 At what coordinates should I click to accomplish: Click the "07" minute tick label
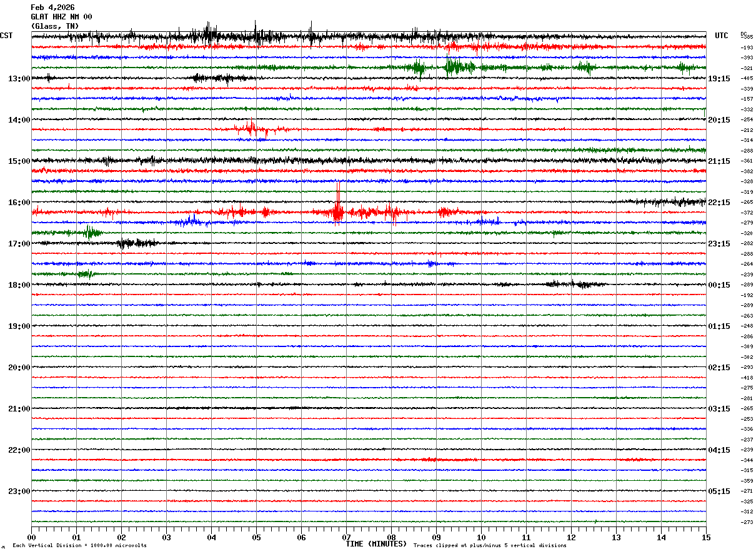(x=347, y=537)
